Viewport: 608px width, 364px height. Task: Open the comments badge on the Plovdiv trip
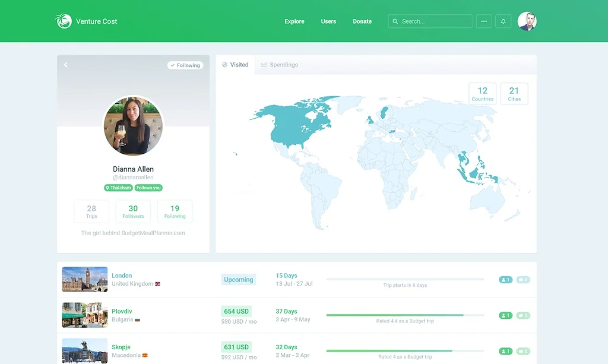[523, 315]
